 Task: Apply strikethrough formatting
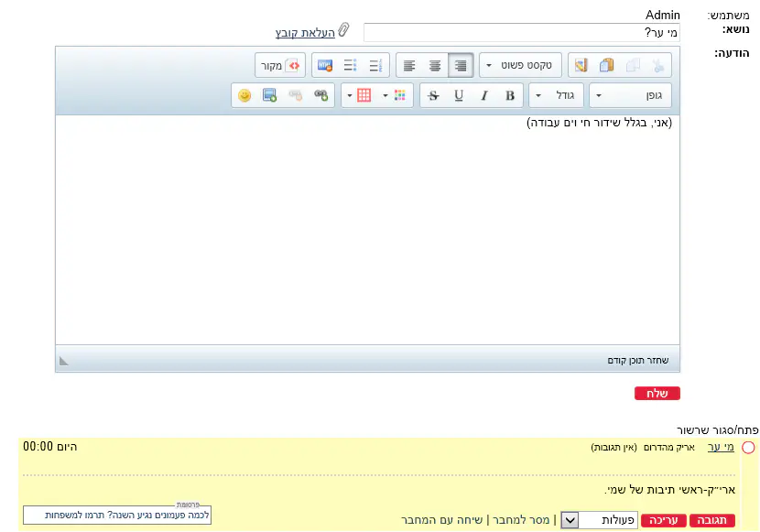433,95
